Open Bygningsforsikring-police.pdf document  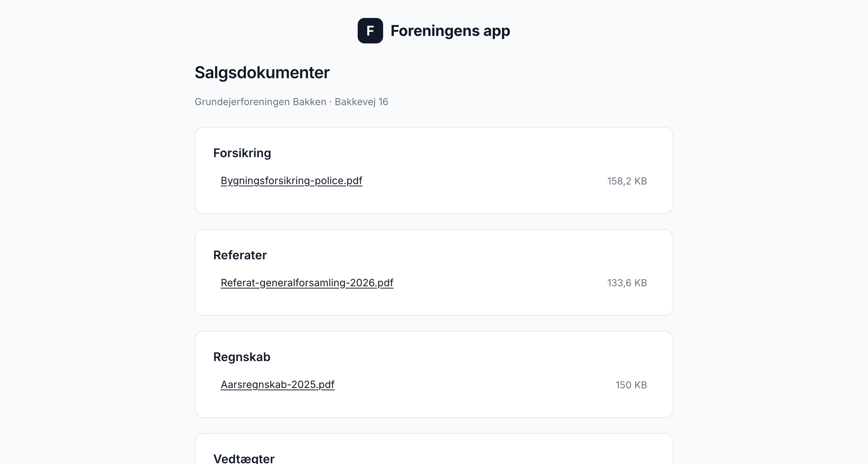point(291,181)
